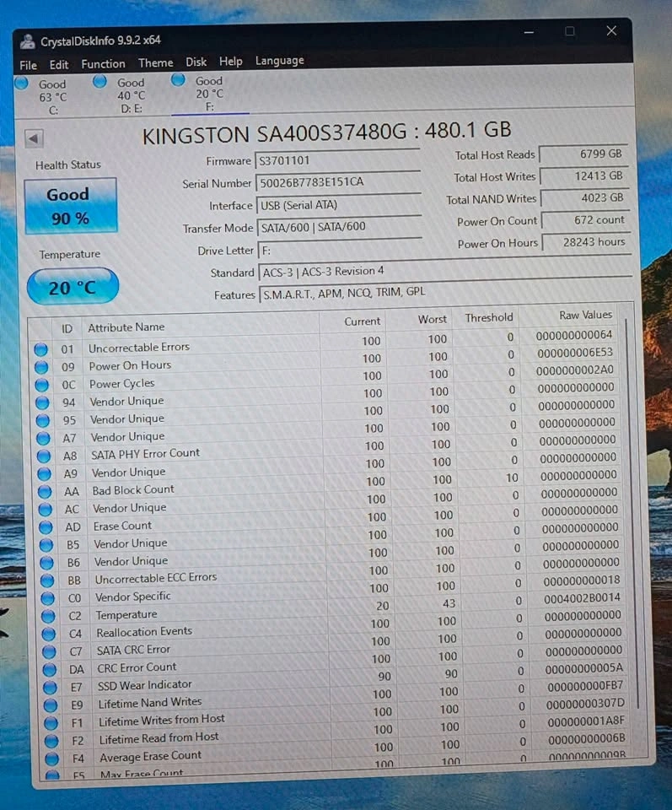Click the raw value 000000006E53

575,353
